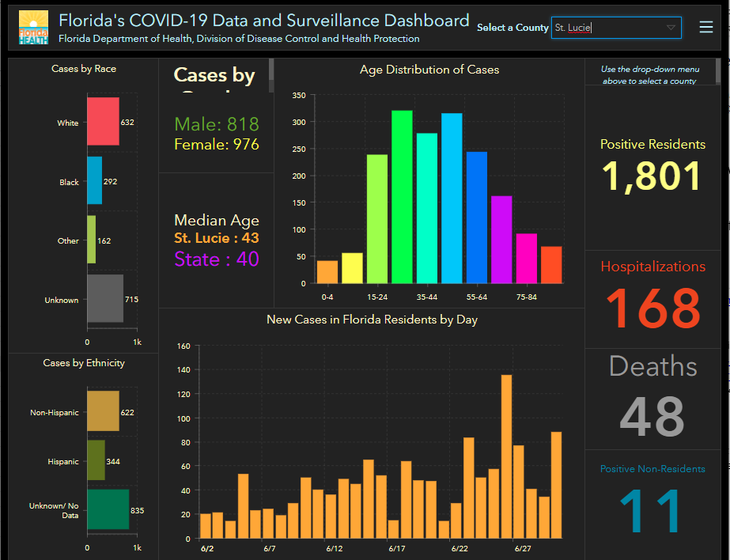Click the daily cases bar above 6/2

pos(206,526)
